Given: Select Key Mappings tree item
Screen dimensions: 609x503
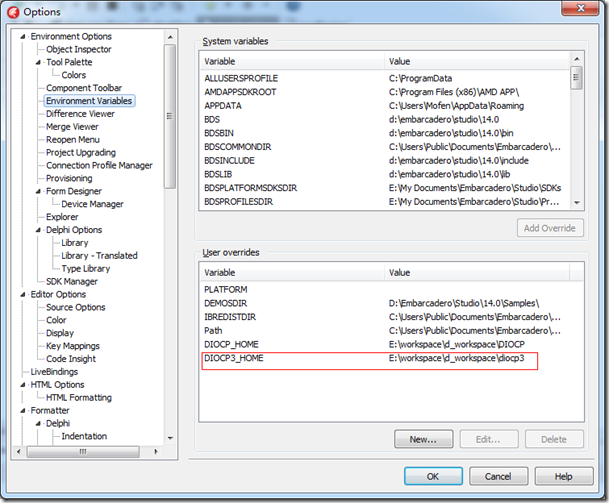Looking at the screenshot, I should (x=73, y=346).
